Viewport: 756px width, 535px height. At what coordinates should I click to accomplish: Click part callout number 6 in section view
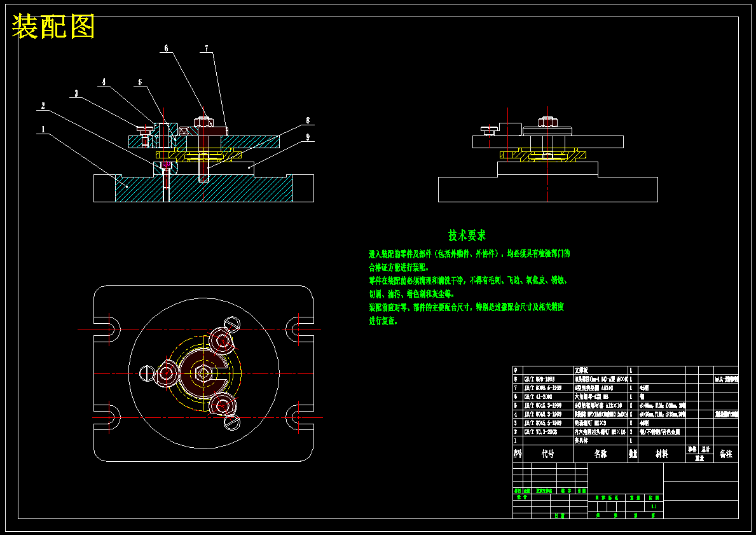point(167,48)
